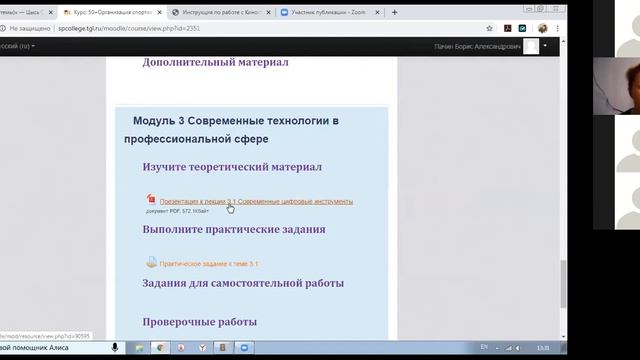Click the assignment icon beside the practical task 3.1

click(x=151, y=262)
